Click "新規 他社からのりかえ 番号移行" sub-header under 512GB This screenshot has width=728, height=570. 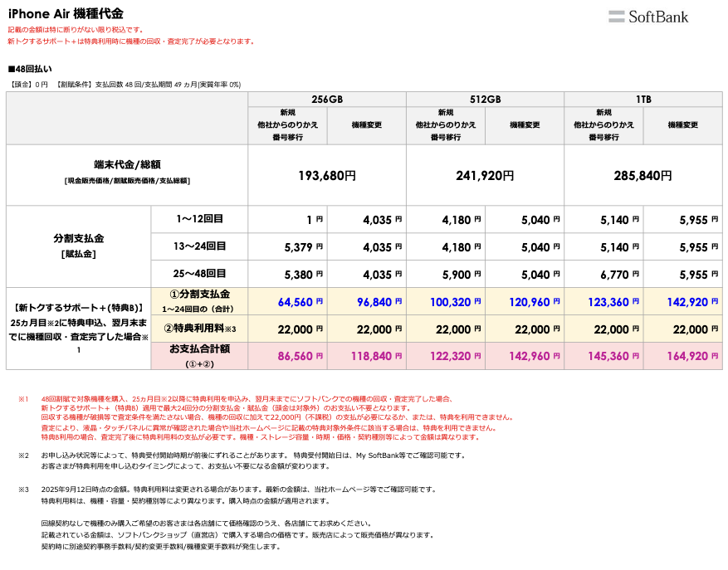[446, 124]
